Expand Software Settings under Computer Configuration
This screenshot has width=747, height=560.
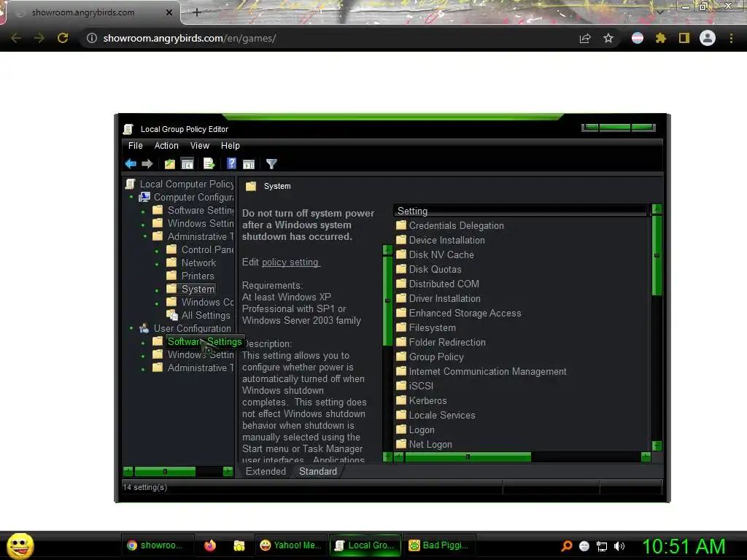(143, 211)
